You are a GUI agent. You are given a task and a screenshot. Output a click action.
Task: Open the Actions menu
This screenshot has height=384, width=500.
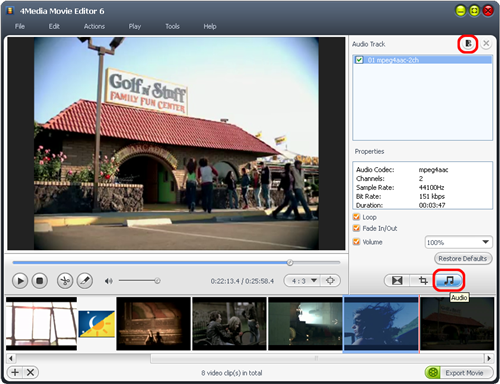tap(94, 26)
